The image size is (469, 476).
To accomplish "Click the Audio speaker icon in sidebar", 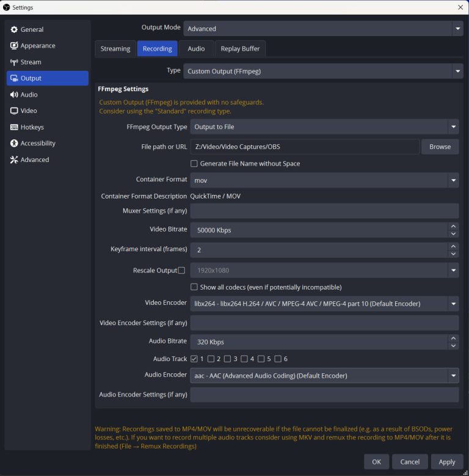I will point(15,95).
